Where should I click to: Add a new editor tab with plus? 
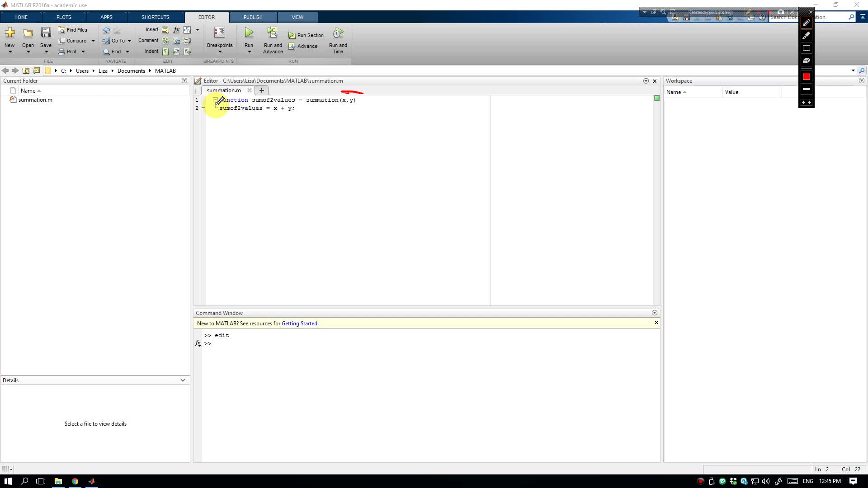pyautogui.click(x=261, y=90)
